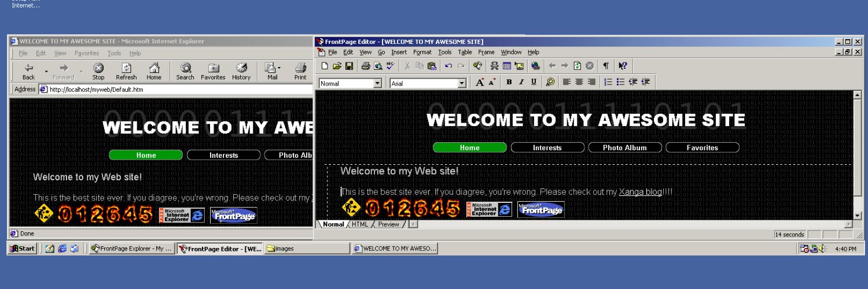This screenshot has height=289, width=868.
Task: Click the Open folder icon in FrontPage
Action: click(337, 66)
